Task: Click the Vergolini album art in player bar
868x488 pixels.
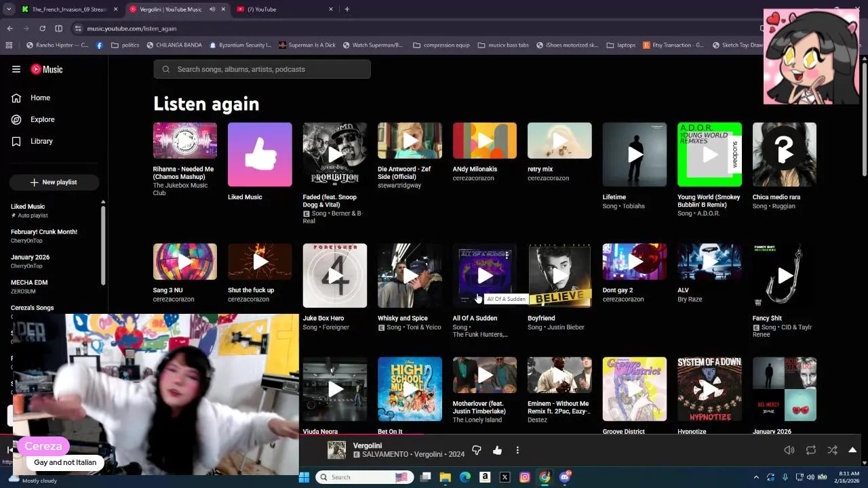Action: coord(336,450)
